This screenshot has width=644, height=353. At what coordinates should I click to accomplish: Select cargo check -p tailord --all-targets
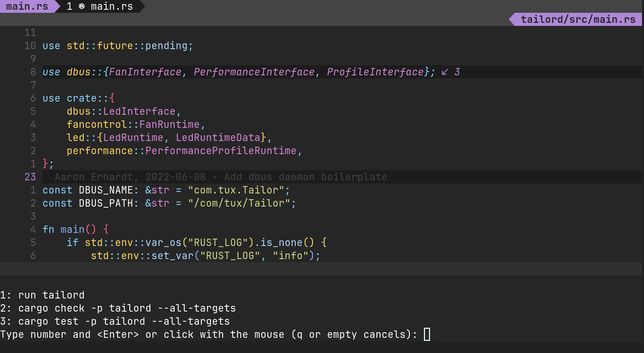pyautogui.click(x=118, y=308)
